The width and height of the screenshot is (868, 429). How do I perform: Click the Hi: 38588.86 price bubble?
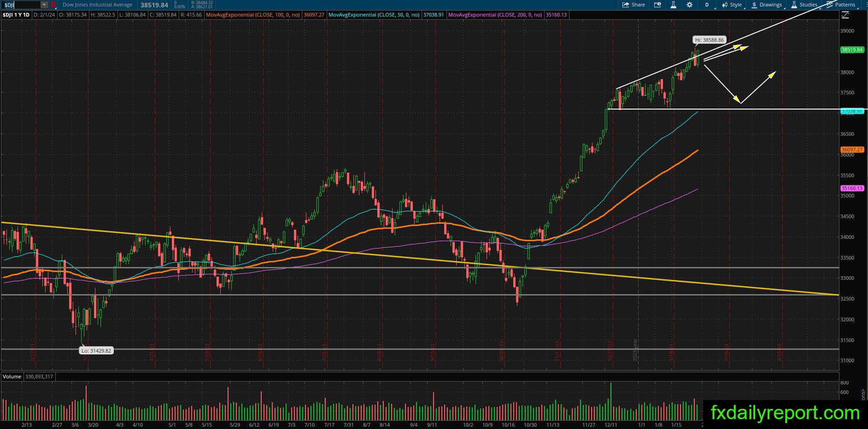(x=710, y=40)
